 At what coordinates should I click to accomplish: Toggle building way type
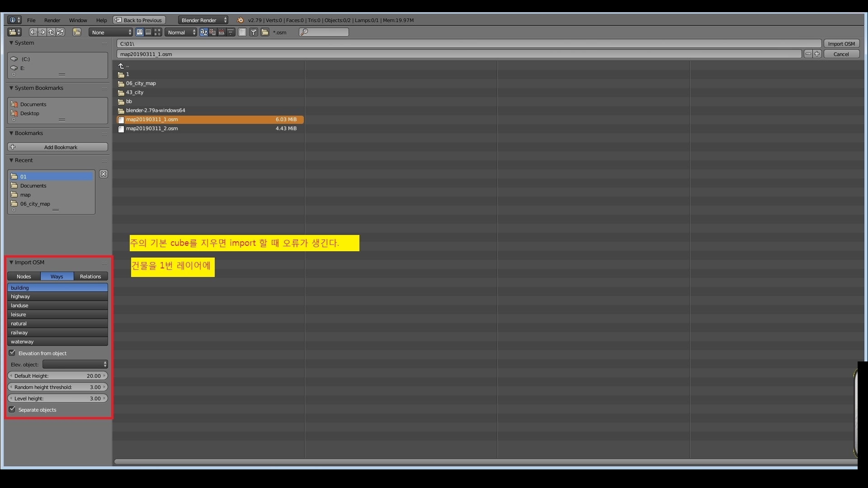57,287
